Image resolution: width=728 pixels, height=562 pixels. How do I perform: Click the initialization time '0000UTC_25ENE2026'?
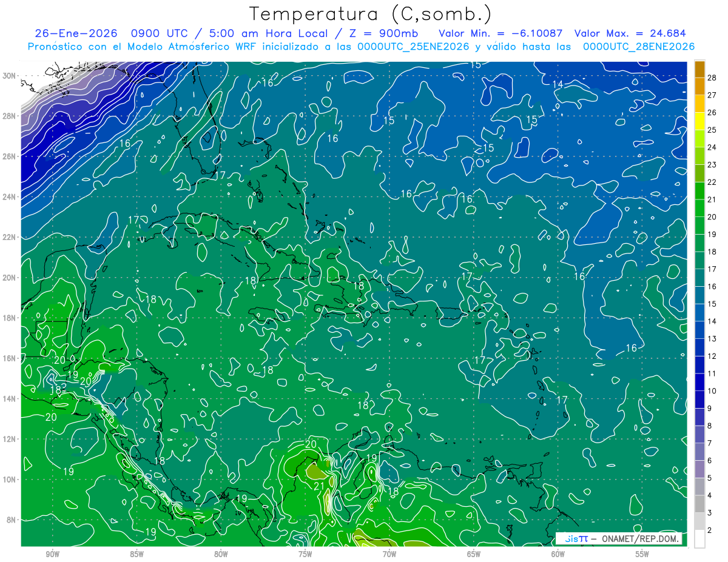click(x=413, y=47)
